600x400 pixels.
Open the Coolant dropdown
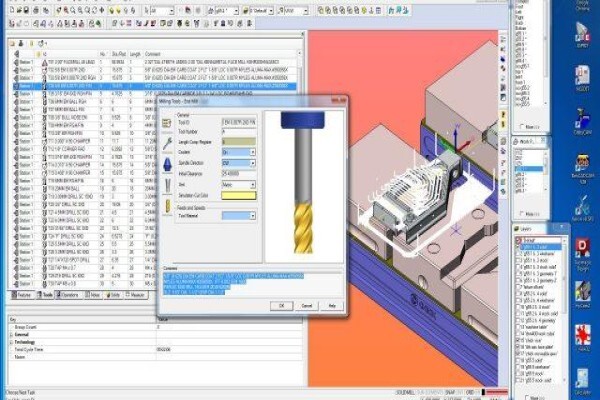[x=239, y=152]
